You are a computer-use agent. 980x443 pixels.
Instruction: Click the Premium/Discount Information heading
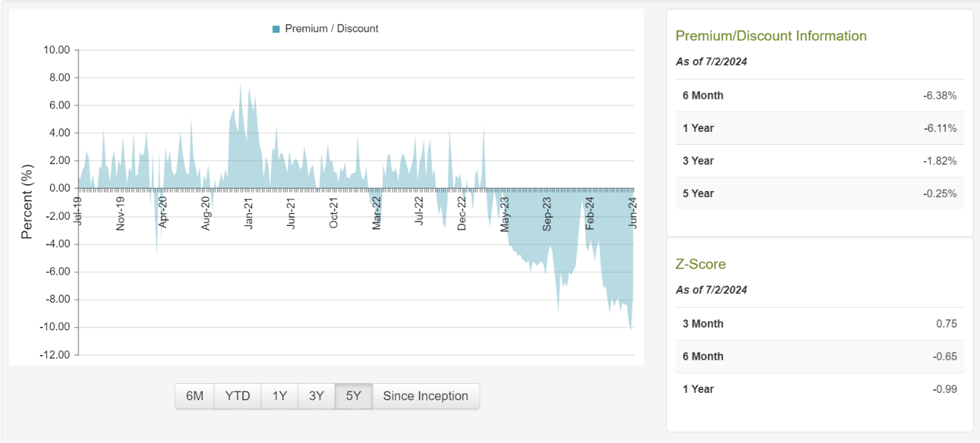(x=770, y=36)
